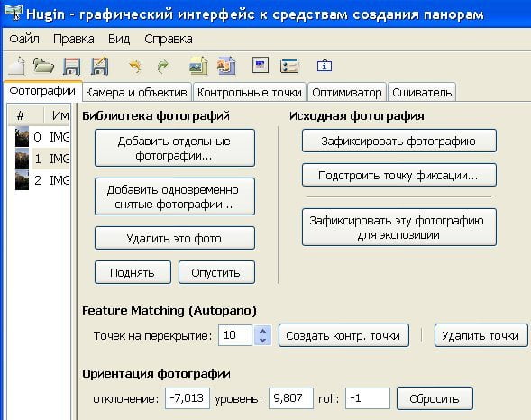Screen dimensions: 531x420
Task: Switch to the Оптимизатор tab
Action: pos(347,92)
